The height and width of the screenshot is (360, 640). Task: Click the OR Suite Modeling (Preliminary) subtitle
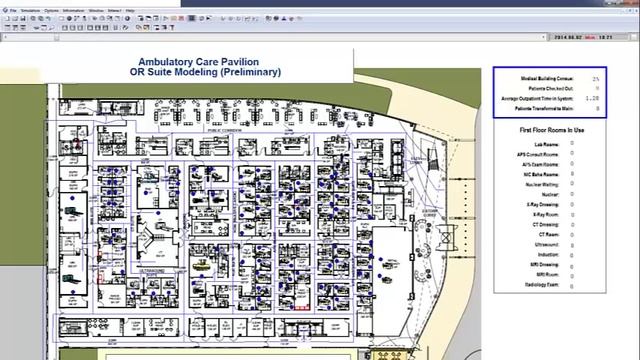pos(205,72)
